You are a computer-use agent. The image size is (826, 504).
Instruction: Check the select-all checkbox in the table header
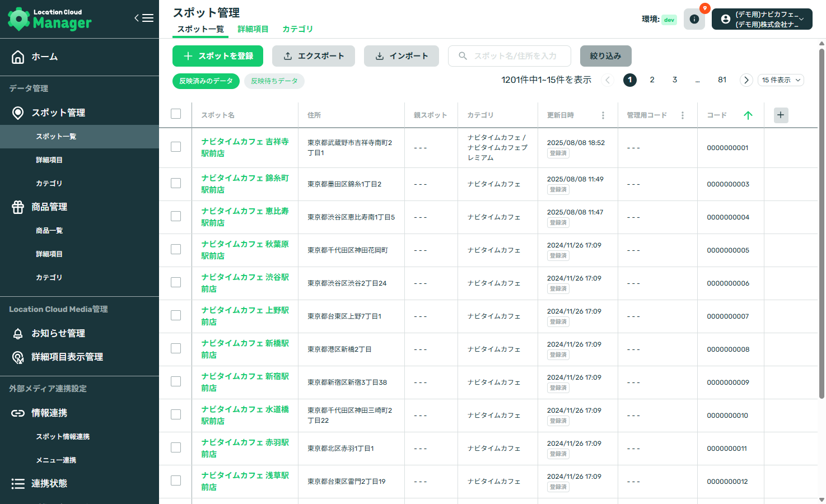click(x=176, y=113)
